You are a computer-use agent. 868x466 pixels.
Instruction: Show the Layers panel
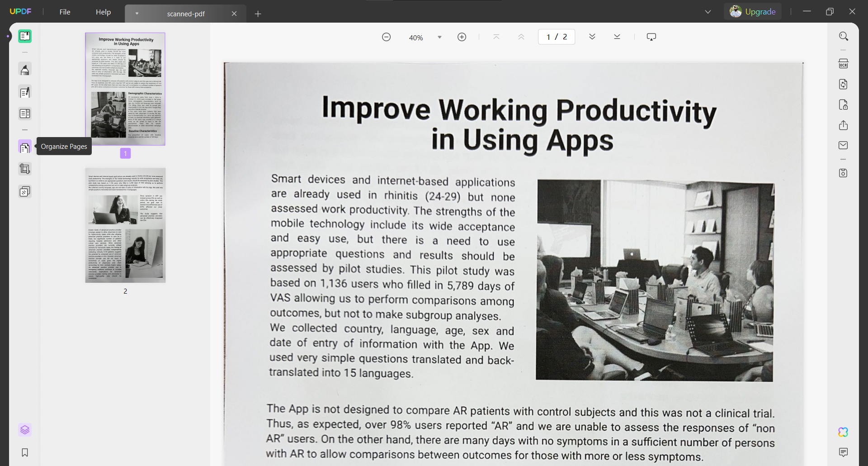(x=25, y=430)
